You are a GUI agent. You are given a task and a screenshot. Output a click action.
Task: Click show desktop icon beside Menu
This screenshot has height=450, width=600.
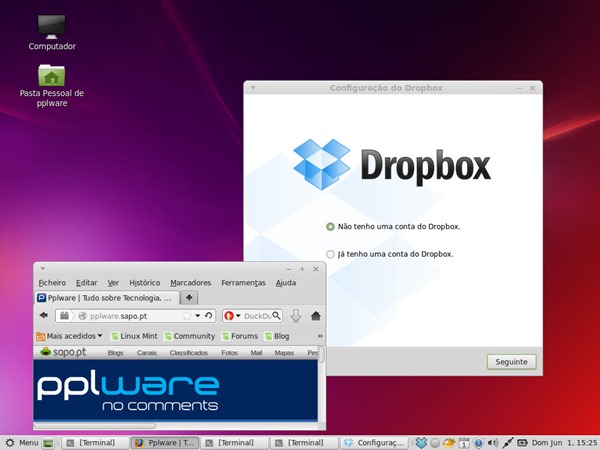[48, 443]
